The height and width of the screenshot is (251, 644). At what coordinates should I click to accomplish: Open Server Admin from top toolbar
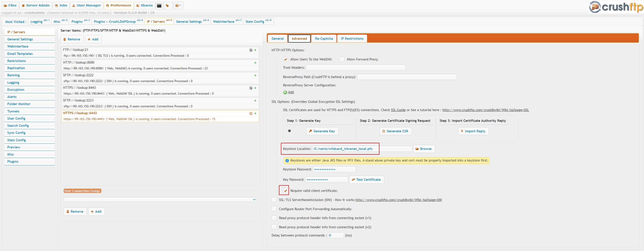coord(36,6)
